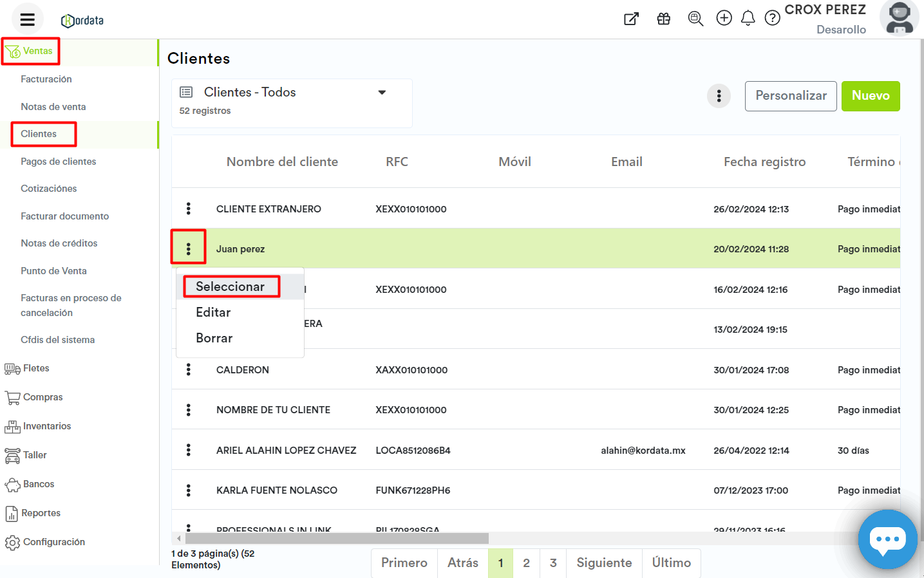Click the user avatar picture
Image resolution: width=924 pixels, height=578 pixels.
(899, 18)
